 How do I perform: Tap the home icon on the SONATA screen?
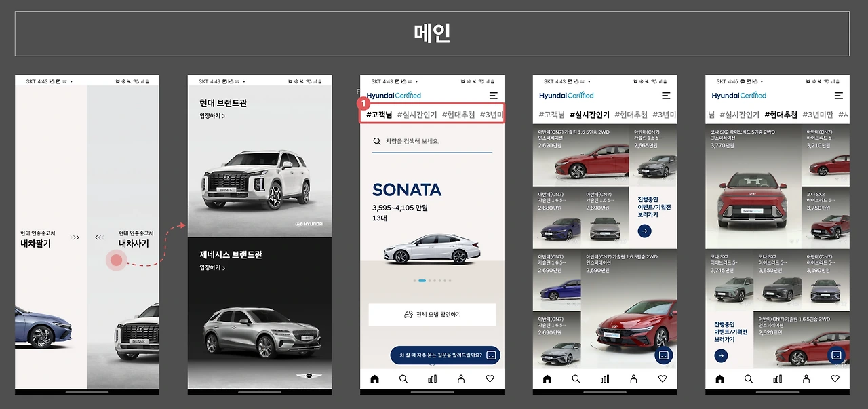[374, 379]
